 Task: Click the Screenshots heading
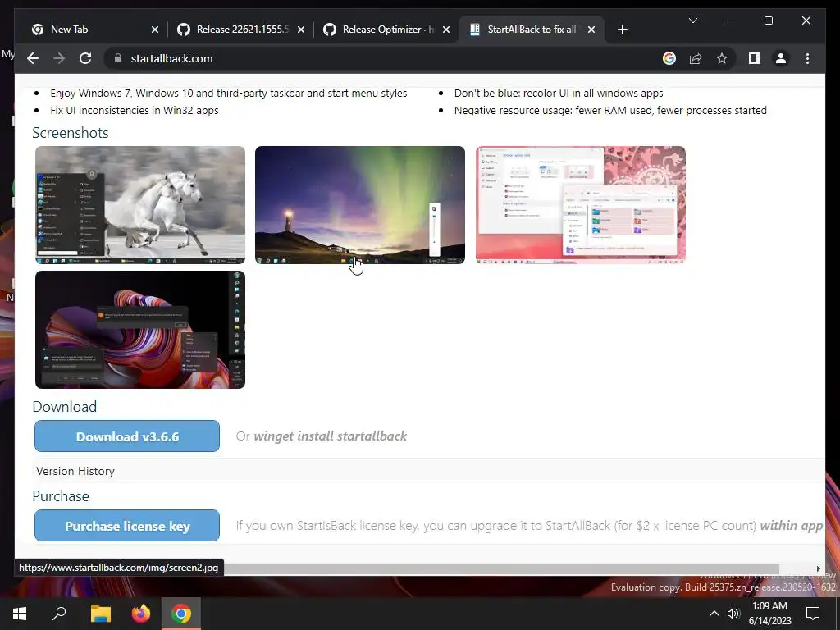click(x=71, y=133)
